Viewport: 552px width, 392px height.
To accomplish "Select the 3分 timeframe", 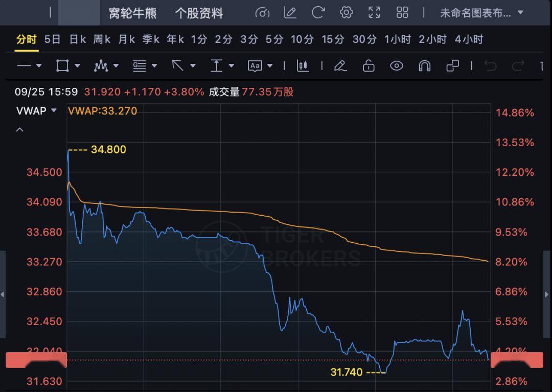I will tap(249, 39).
